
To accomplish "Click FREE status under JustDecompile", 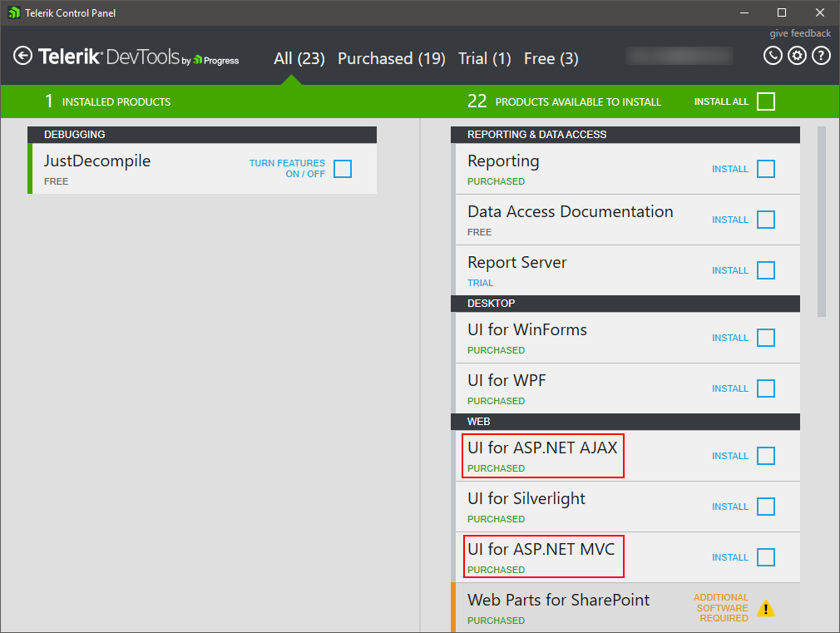I will (57, 181).
